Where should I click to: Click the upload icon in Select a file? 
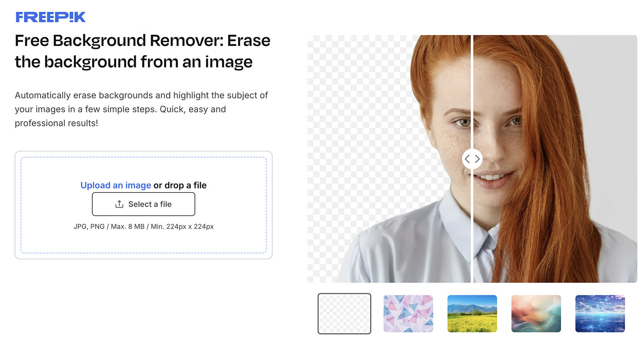[x=119, y=204]
